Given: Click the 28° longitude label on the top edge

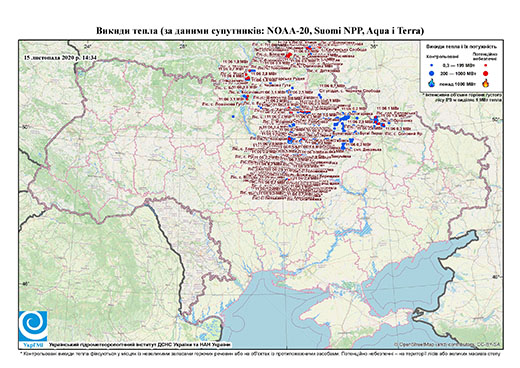Looking at the screenshot, I should click(183, 47).
